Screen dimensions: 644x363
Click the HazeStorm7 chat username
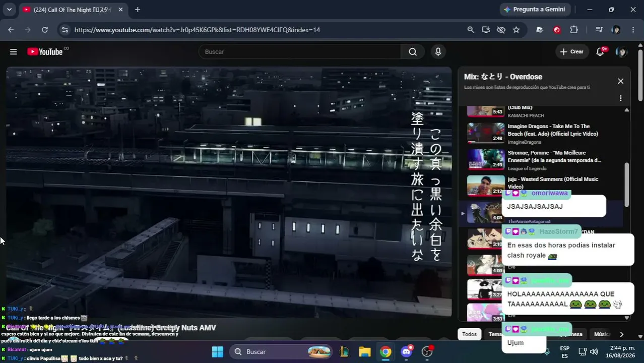(x=558, y=231)
